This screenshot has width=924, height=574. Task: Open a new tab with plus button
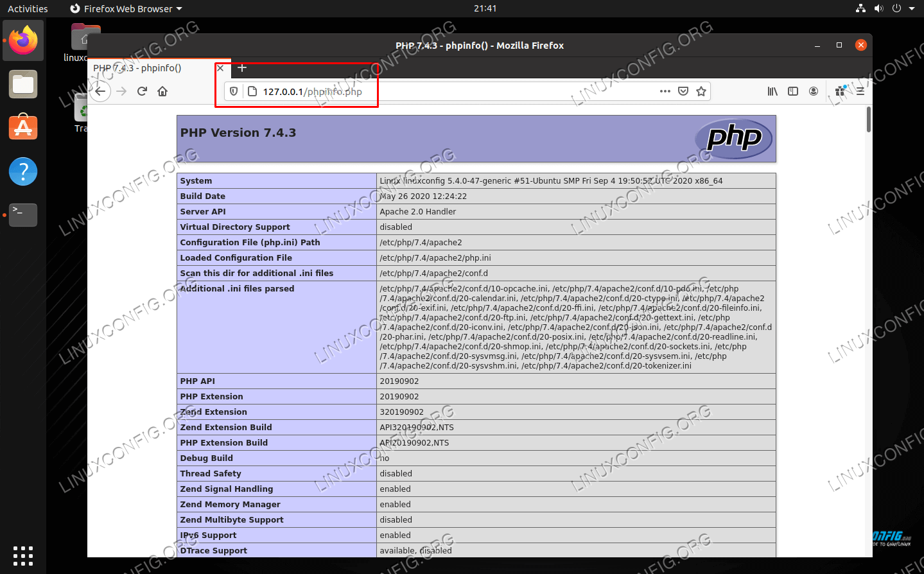click(242, 67)
